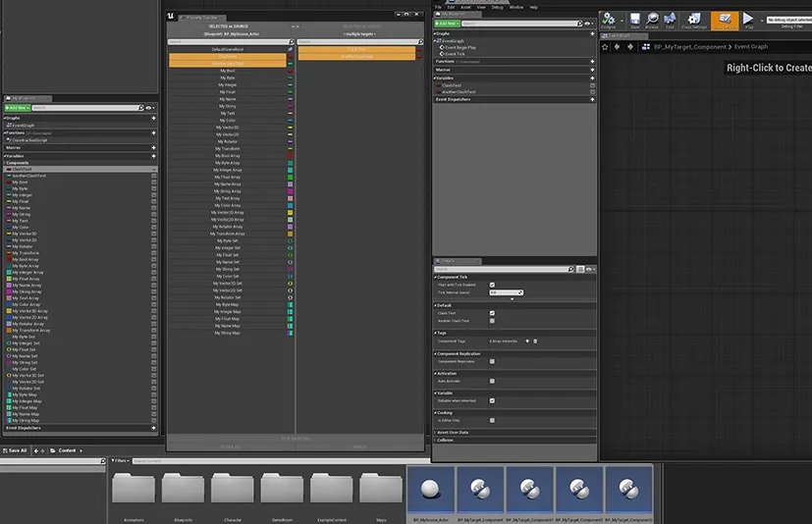812x524 pixels.
Task: Add a Component Tags array element
Action: (x=527, y=341)
